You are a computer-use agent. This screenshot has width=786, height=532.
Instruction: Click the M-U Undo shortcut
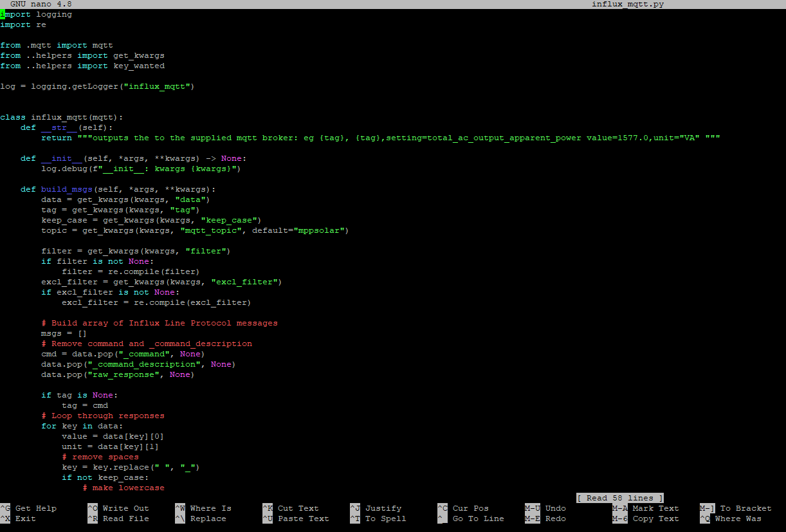click(x=545, y=508)
